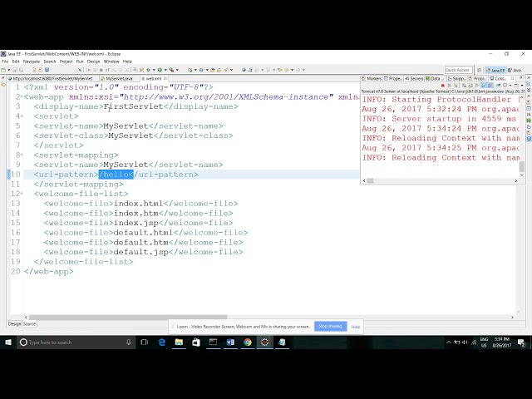
Task: Close the Console view tab
Action: [x=512, y=78]
